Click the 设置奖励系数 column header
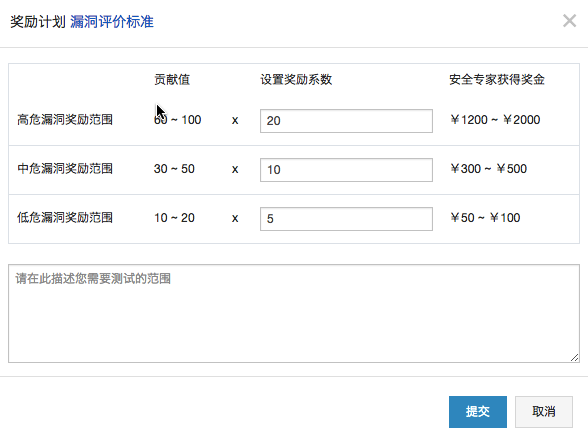The height and width of the screenshot is (448, 588). tap(296, 79)
